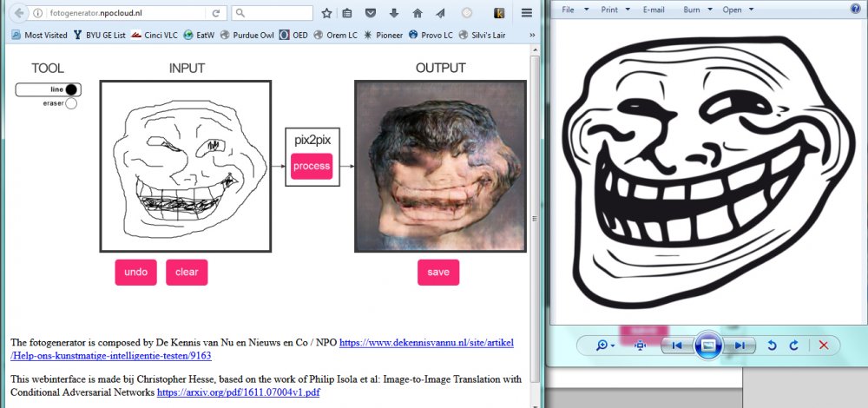
Task: Fit image to window in Photo Viewer
Action: click(641, 345)
